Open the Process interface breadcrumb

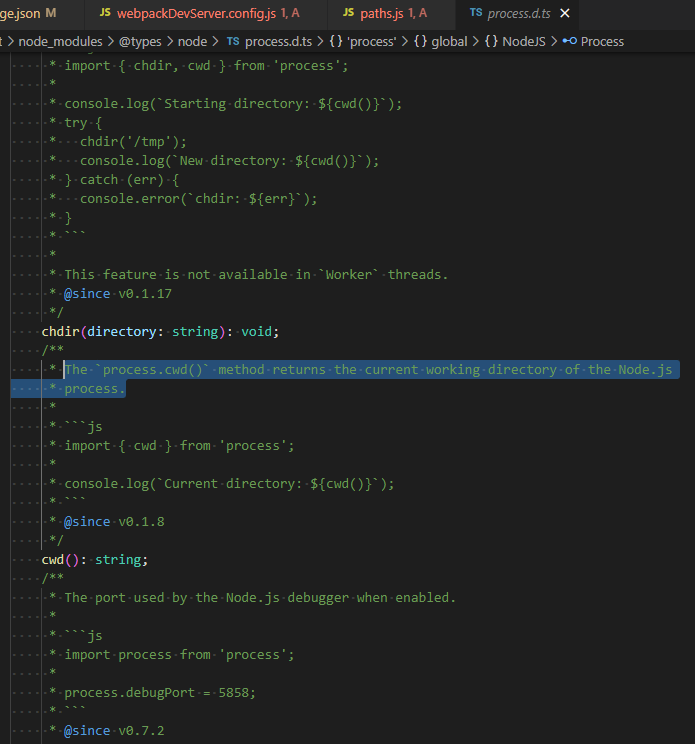(x=602, y=42)
